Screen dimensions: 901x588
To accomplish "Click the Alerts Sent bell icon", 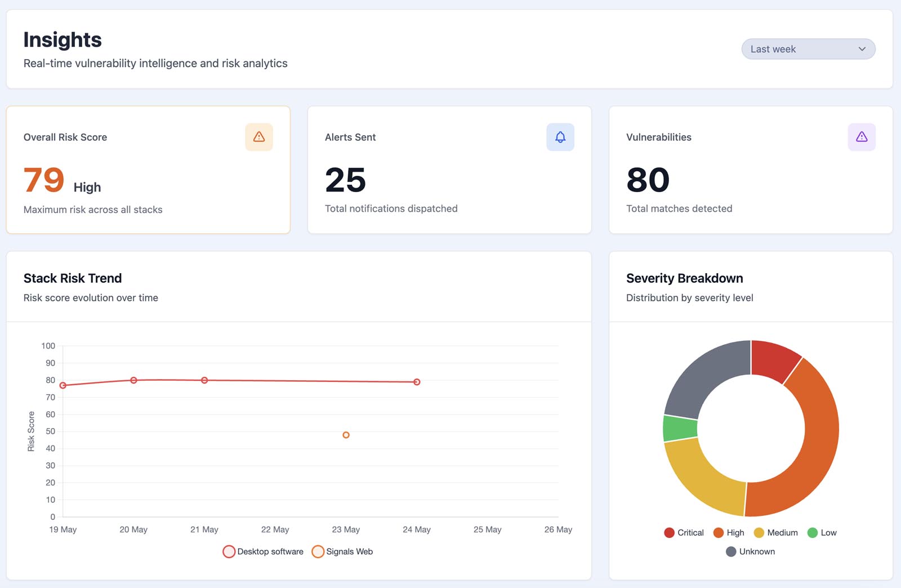I will tap(560, 137).
